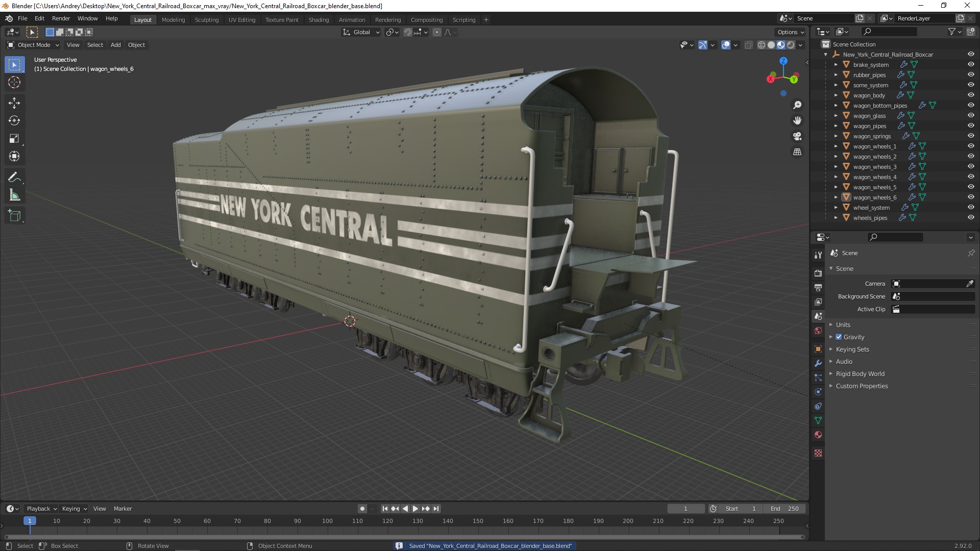
Task: Click the current frame number field
Action: [x=685, y=509]
